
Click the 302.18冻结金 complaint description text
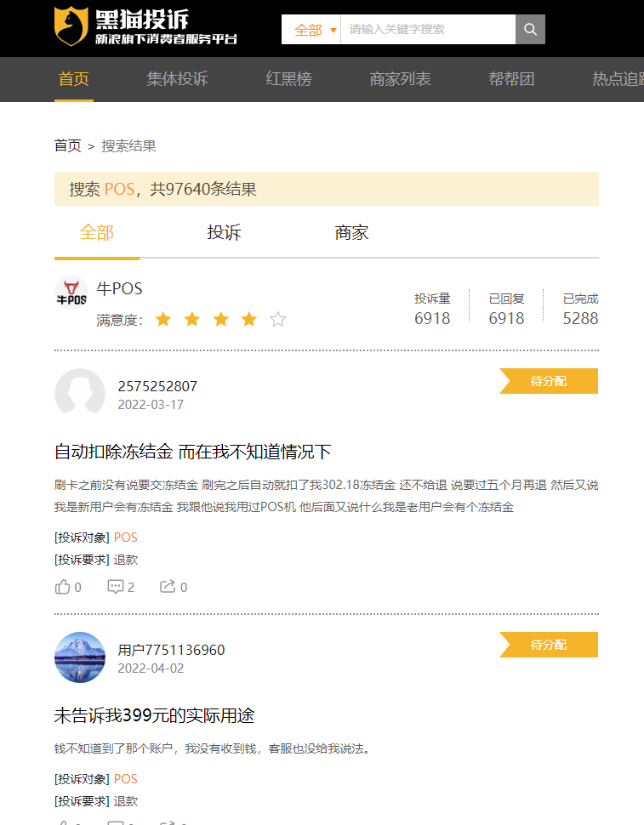[326, 496]
